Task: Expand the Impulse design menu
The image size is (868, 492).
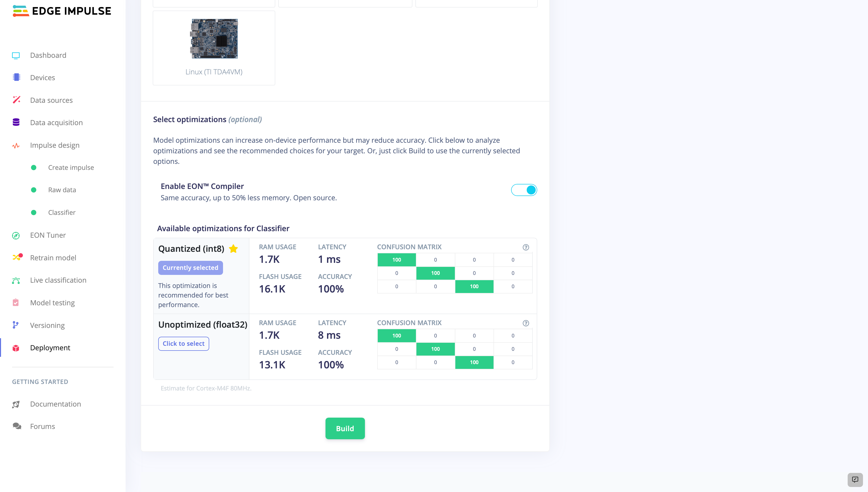Action: pos(55,145)
